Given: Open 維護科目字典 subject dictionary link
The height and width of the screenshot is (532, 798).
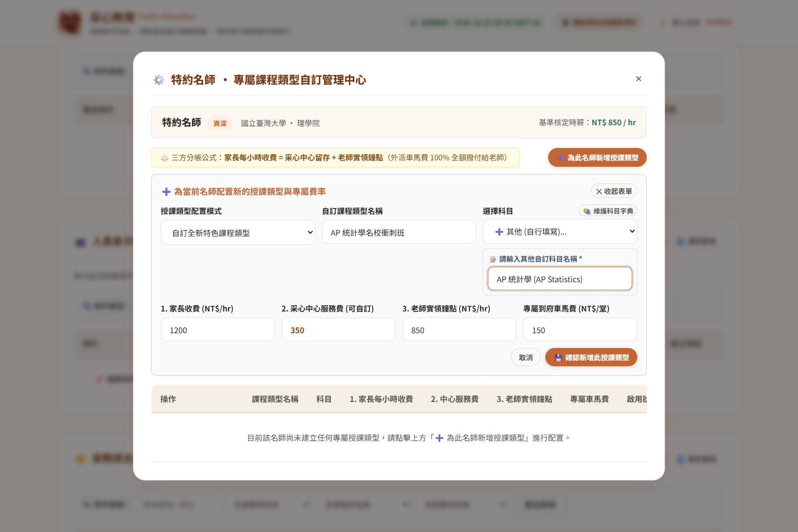Looking at the screenshot, I should pyautogui.click(x=608, y=211).
